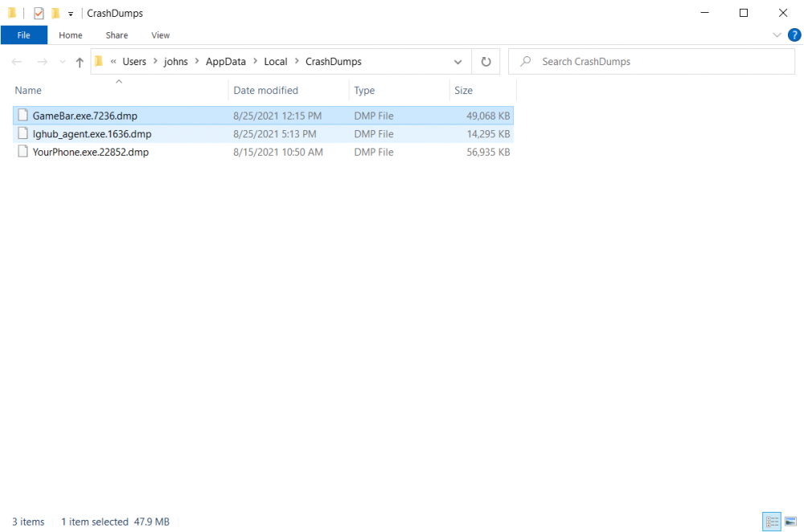Select GameBar.exe.7236.dmp file
The image size is (804, 532).
(x=263, y=116)
